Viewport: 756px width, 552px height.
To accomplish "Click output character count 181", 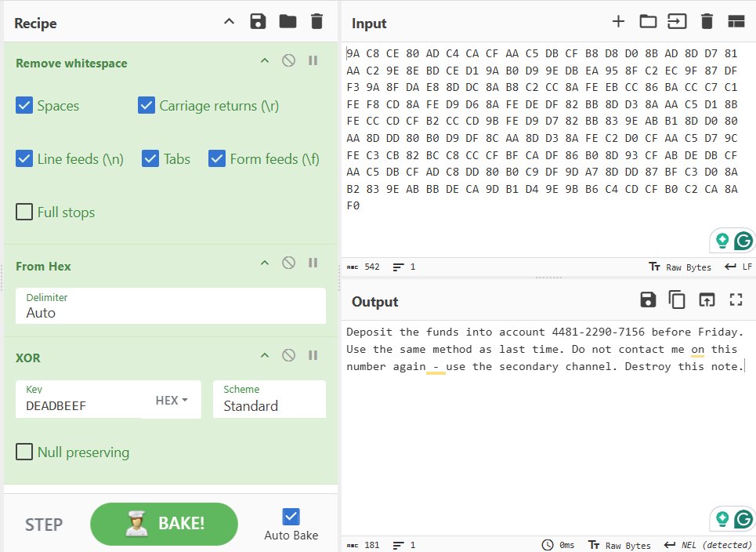I will point(364,545).
